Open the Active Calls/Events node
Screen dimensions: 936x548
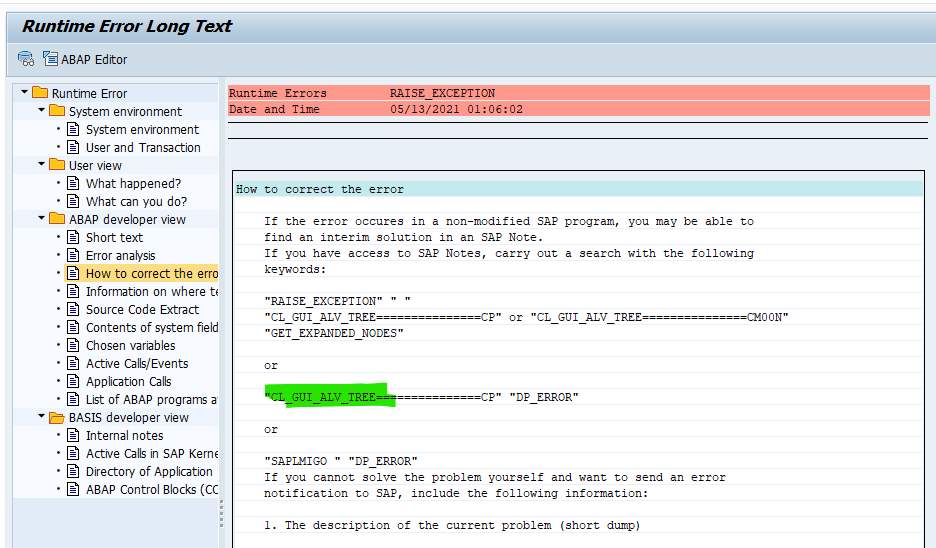click(137, 364)
